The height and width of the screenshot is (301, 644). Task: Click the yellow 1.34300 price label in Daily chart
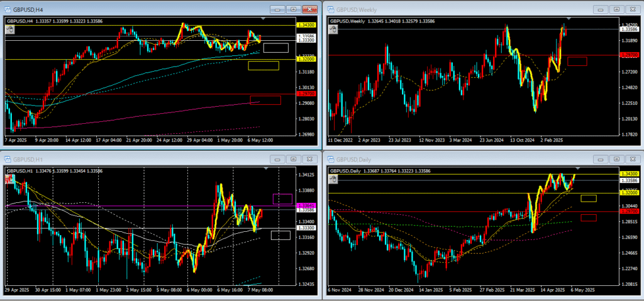click(630, 175)
